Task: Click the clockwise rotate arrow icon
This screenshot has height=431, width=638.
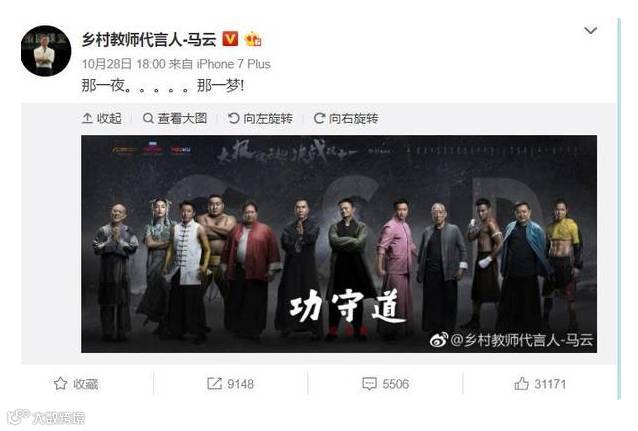Action: tap(319, 118)
